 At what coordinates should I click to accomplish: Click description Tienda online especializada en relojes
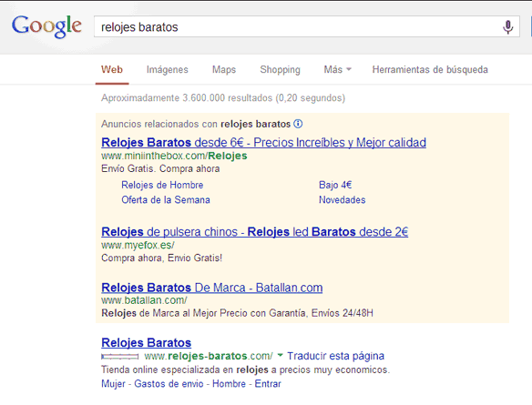pyautogui.click(x=246, y=370)
